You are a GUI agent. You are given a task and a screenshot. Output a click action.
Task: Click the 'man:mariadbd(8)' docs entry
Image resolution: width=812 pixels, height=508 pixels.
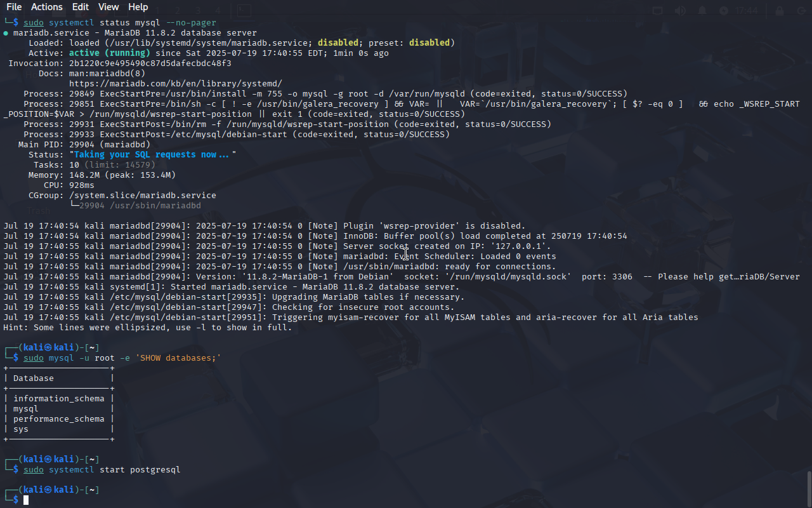[107, 74]
